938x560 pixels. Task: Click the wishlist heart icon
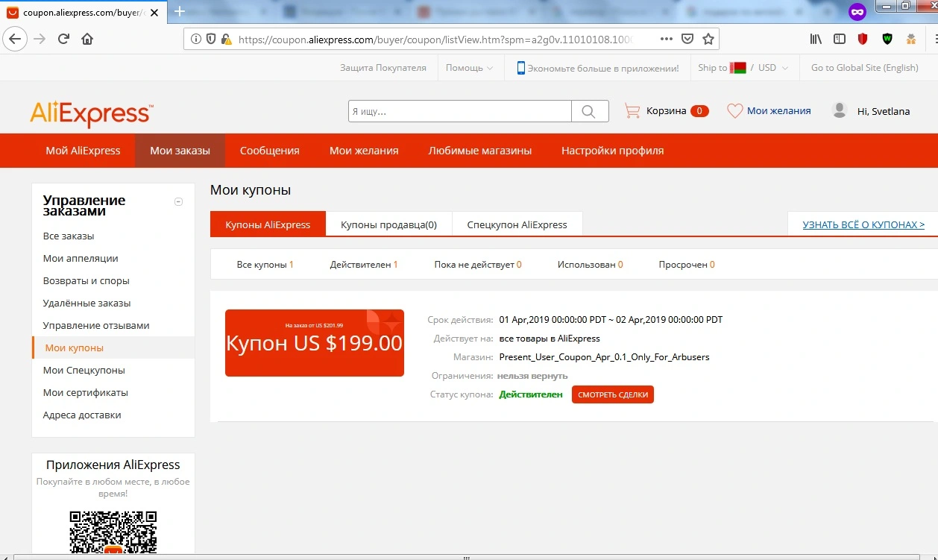[734, 111]
